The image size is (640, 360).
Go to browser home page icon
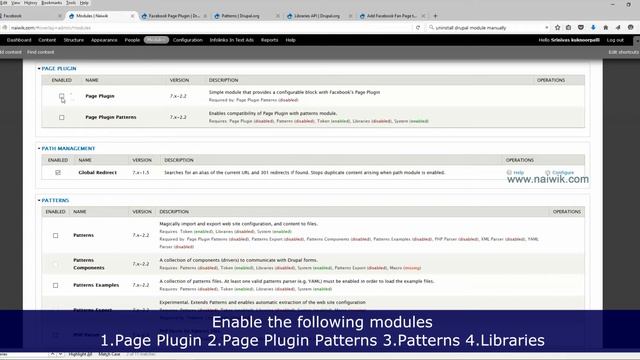click(606, 28)
